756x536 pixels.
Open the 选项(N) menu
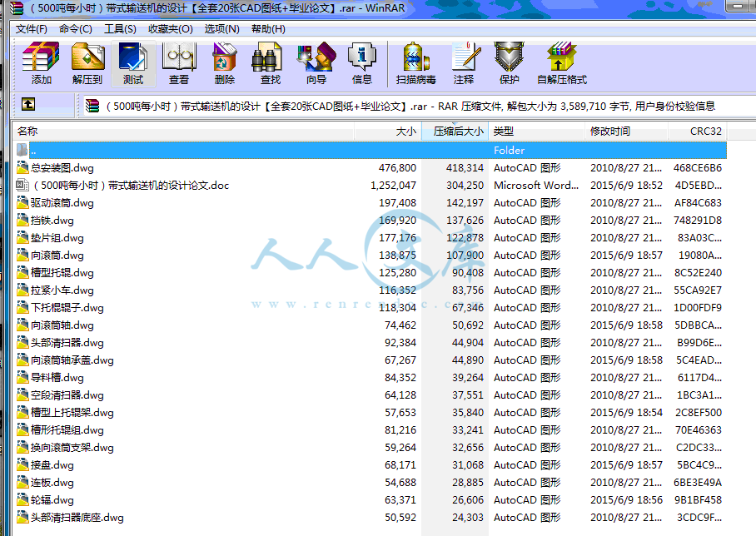click(x=221, y=29)
